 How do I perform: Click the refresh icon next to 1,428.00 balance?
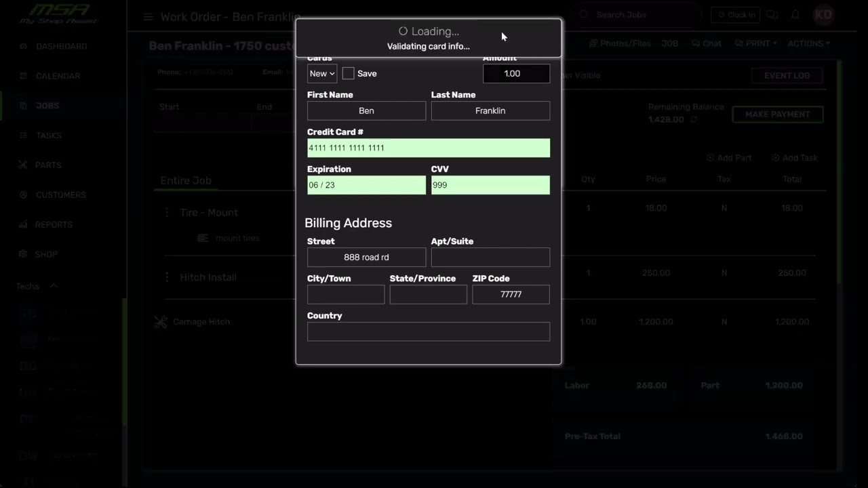(693, 120)
